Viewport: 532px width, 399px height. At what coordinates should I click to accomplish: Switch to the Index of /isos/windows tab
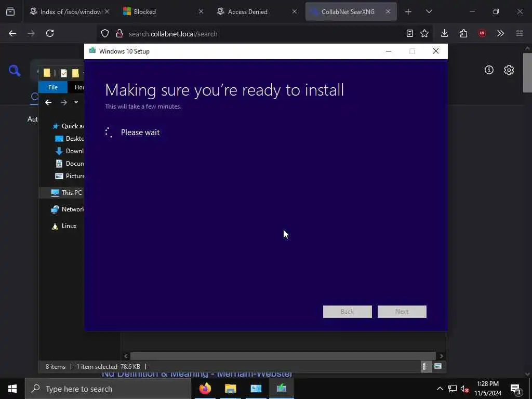tap(67, 11)
